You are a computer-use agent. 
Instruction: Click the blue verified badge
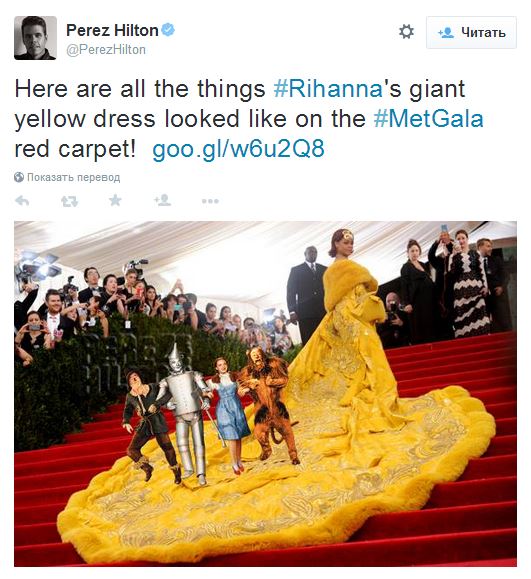tap(168, 30)
